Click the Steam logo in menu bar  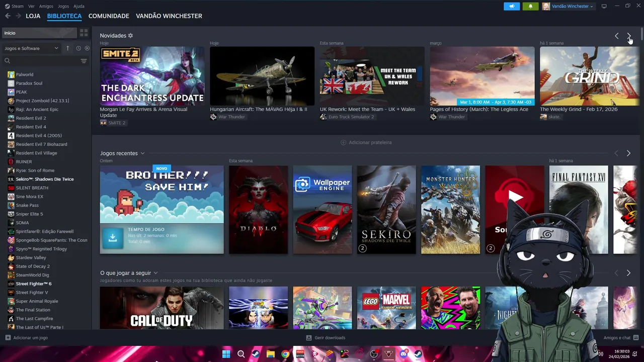click(x=7, y=6)
